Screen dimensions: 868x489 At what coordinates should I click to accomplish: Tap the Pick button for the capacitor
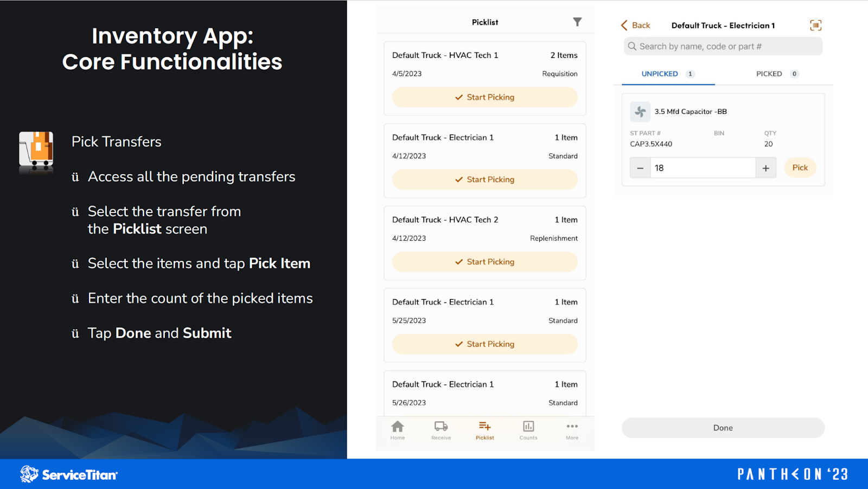800,168
